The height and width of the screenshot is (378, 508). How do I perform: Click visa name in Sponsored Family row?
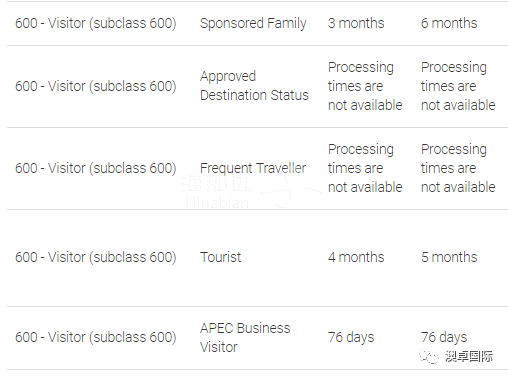pos(96,23)
